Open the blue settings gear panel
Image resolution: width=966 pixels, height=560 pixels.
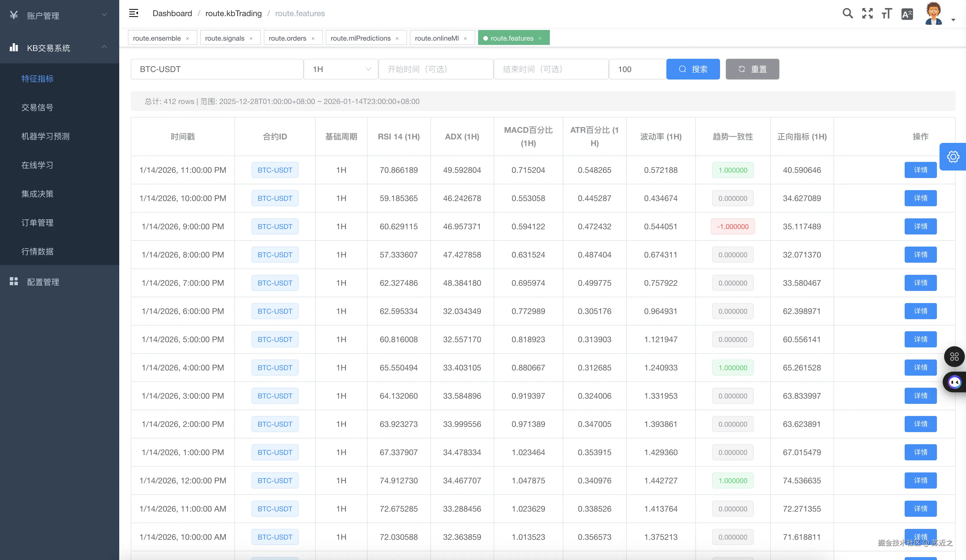953,157
